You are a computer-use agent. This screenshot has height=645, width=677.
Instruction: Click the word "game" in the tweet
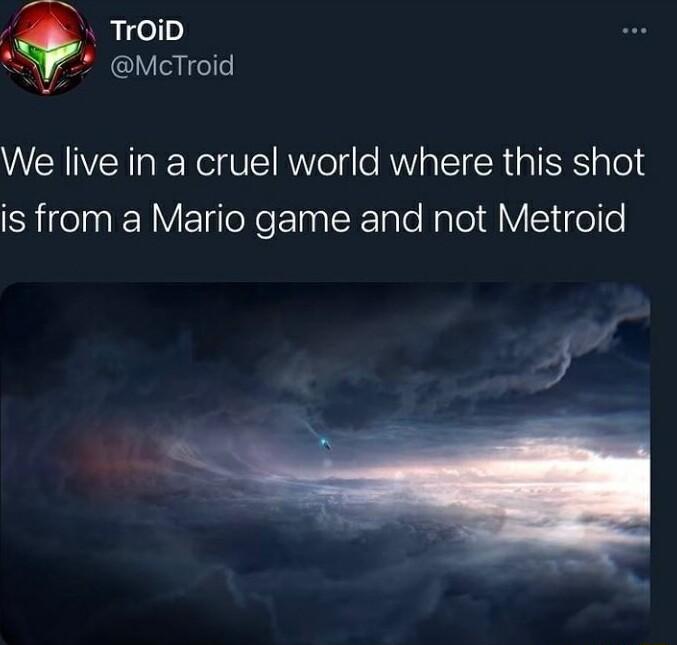(x=302, y=221)
